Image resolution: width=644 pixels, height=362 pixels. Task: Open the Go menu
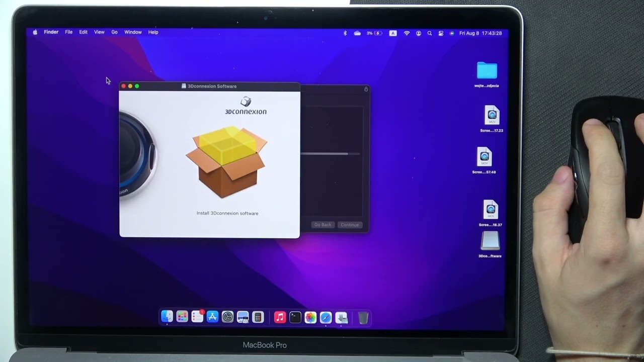tap(114, 32)
